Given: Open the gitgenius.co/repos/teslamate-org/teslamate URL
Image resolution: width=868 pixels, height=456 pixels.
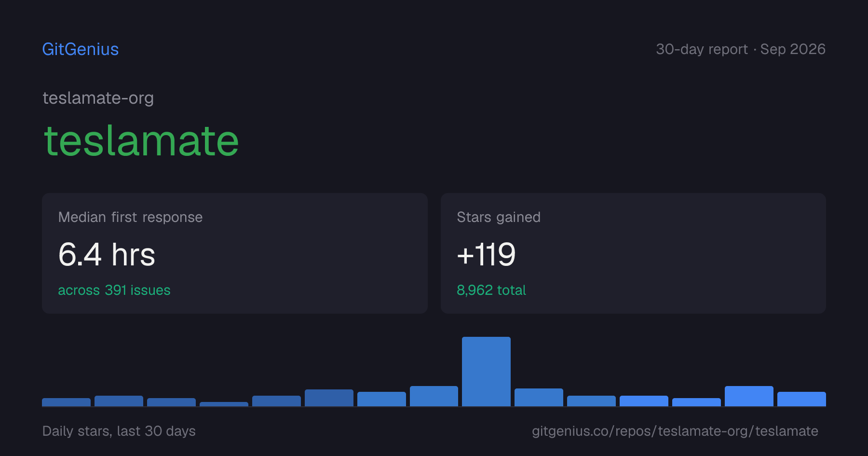Looking at the screenshot, I should (x=675, y=431).
